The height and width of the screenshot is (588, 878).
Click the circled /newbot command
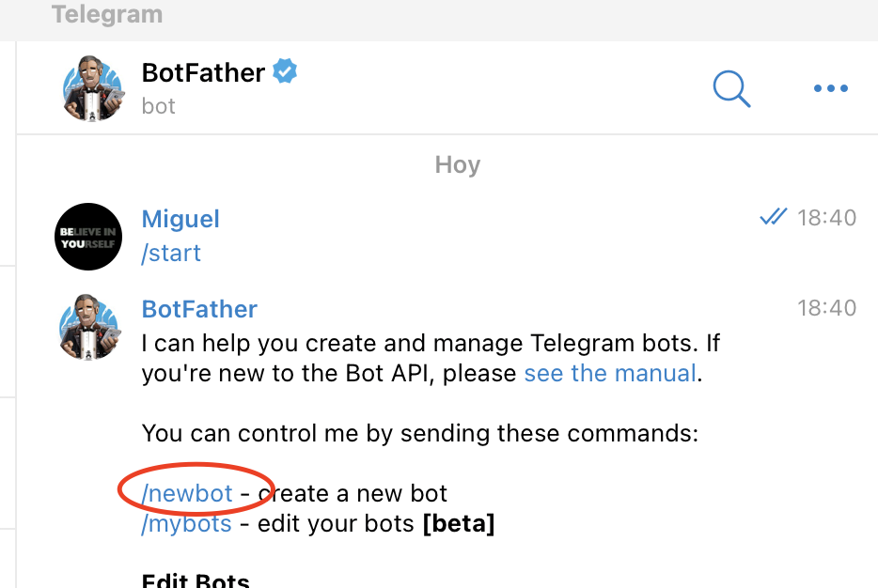(186, 493)
